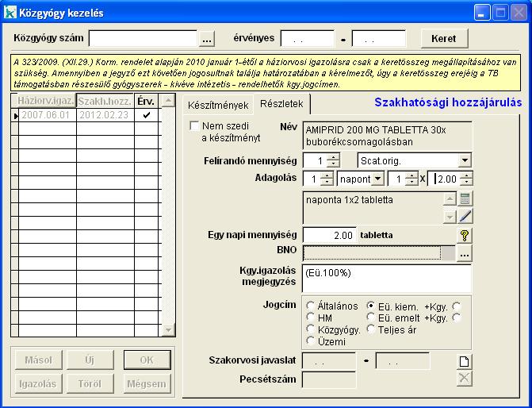
Task: Click the Keret button
Action: (x=444, y=39)
